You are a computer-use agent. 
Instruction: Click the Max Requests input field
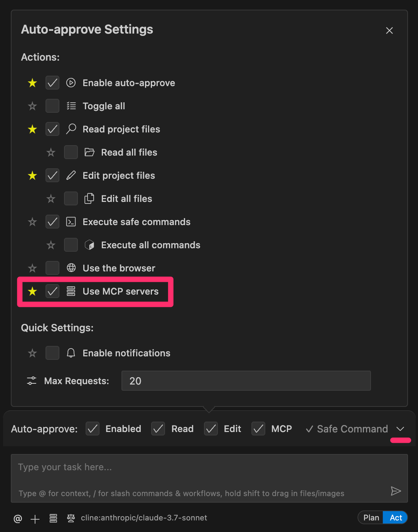click(246, 381)
